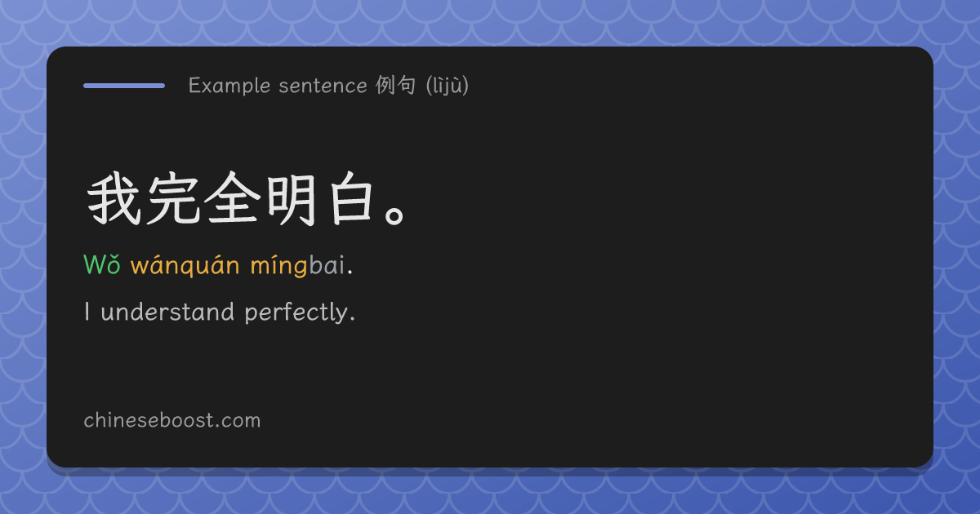This screenshot has width=980, height=514.
Task: Click the chineseboost.com link text
Action: pos(172,421)
